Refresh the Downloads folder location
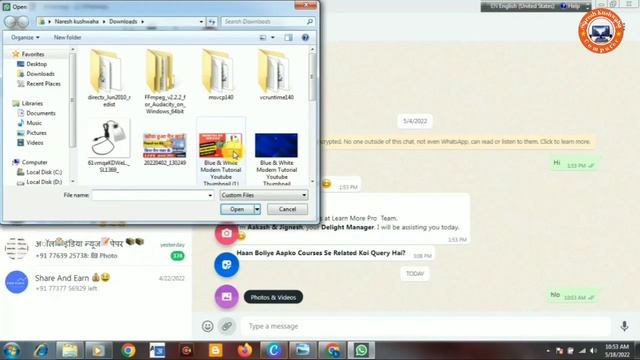The height and width of the screenshot is (360, 640). pos(211,22)
